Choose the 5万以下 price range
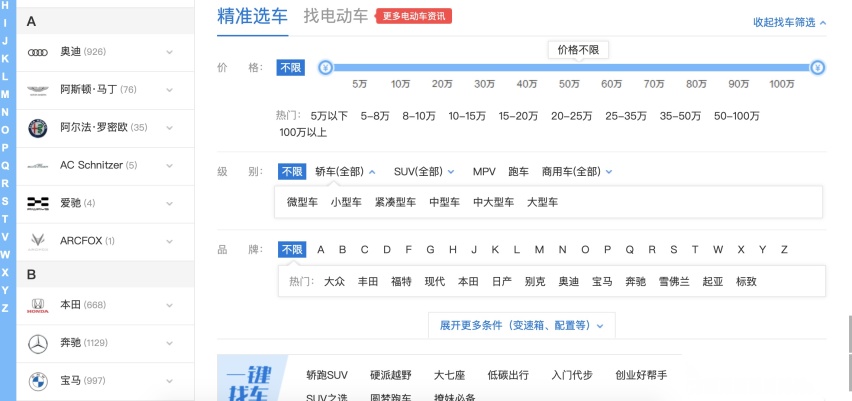Viewport: 852px width, 401px height. (329, 116)
